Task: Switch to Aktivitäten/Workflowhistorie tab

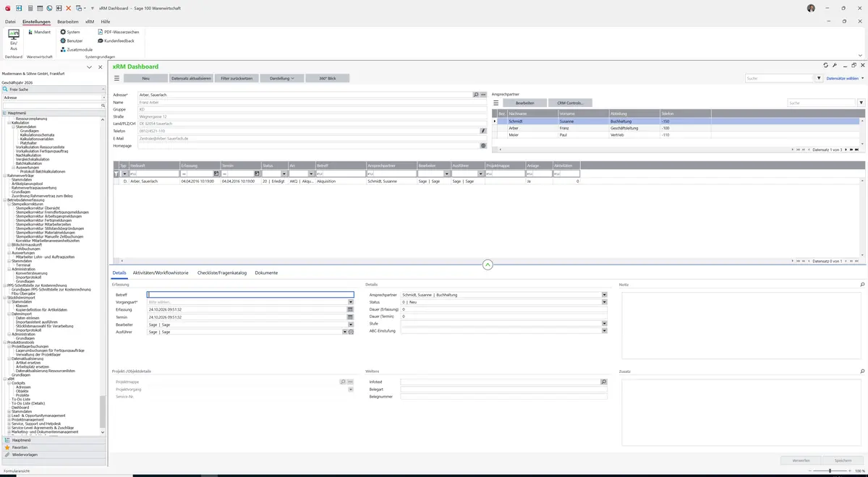Action: point(161,273)
